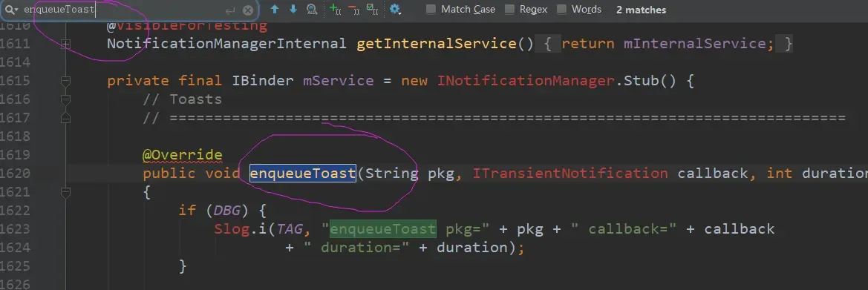
Task: Click the newline arrow icon in search field
Action: pos(230,10)
